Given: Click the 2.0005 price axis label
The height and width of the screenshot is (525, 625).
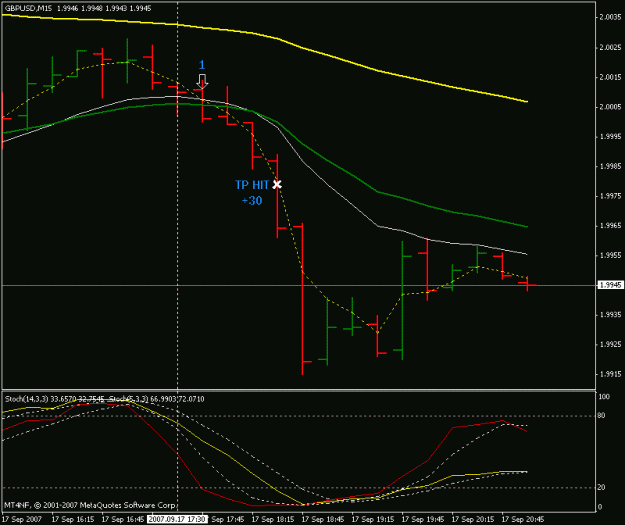Looking at the screenshot, I should [x=611, y=107].
